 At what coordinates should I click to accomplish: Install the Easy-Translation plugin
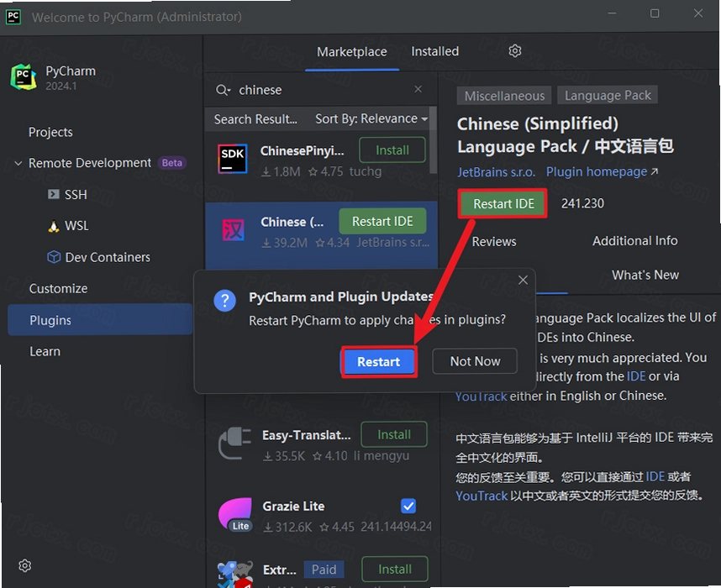coord(394,434)
